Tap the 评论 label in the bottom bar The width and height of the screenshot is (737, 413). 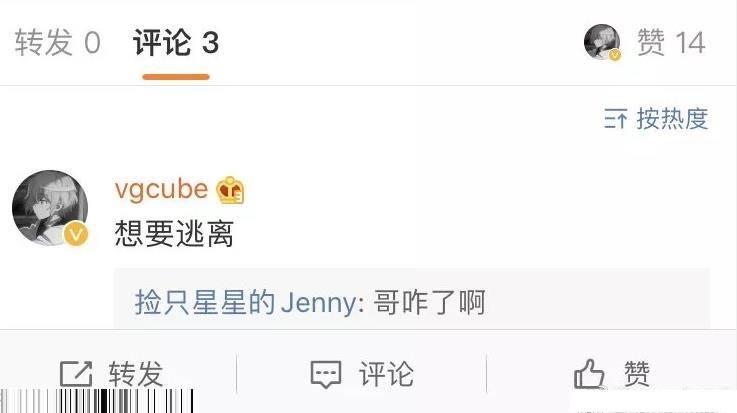(x=386, y=374)
